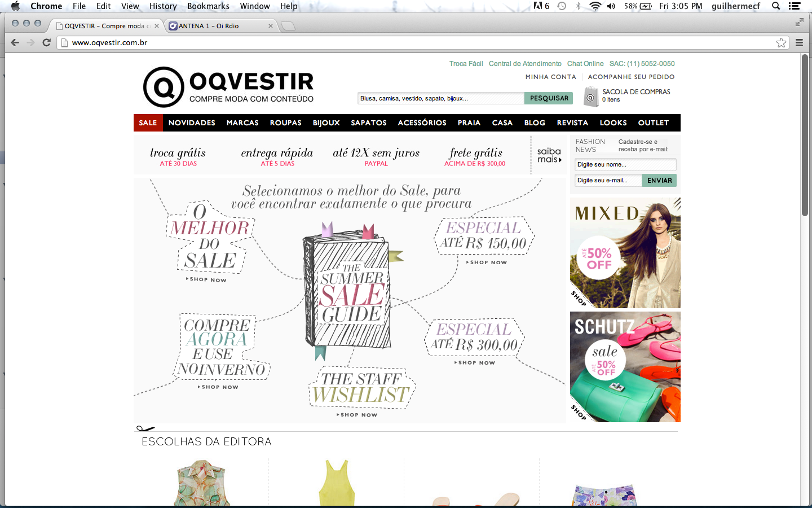Click the Adobe menu bar icon
Image resolution: width=812 pixels, height=508 pixels.
tap(541, 6)
